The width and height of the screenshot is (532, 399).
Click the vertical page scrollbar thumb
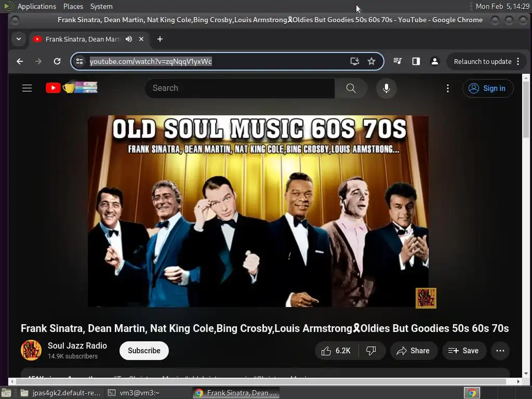pos(526,109)
